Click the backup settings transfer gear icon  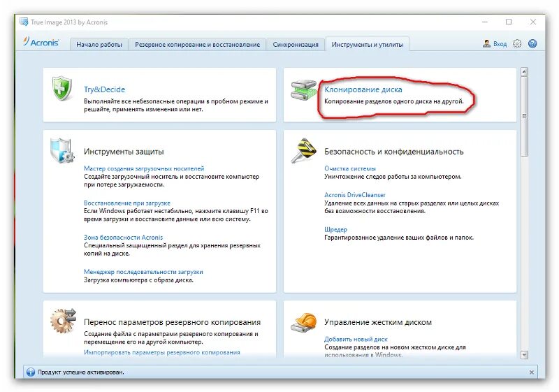coord(63,321)
